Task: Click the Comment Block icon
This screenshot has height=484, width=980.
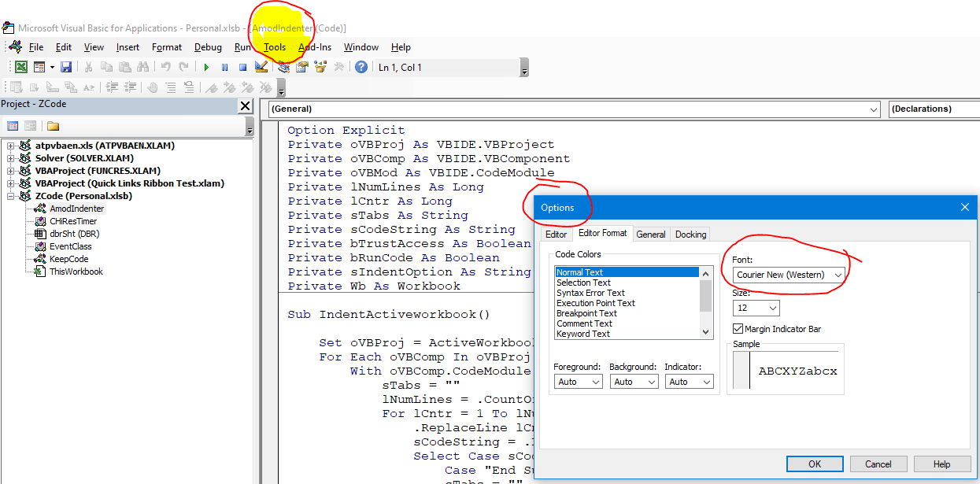Action: tap(171, 87)
